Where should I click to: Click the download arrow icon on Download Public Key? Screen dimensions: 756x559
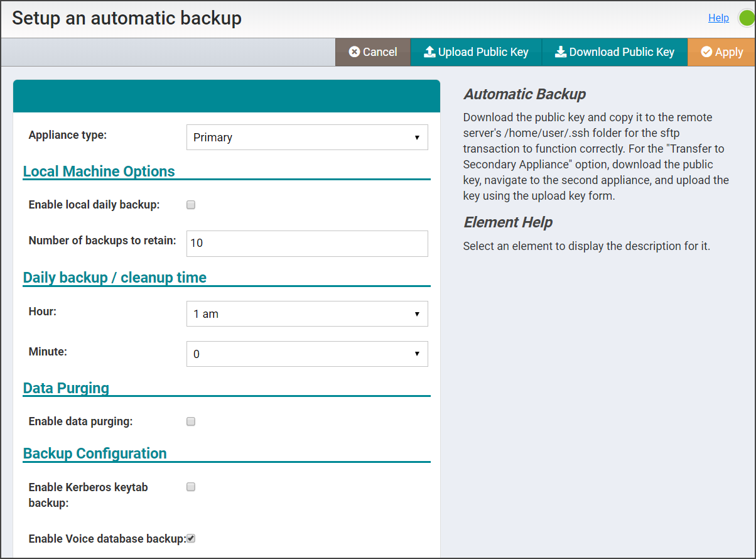point(560,52)
